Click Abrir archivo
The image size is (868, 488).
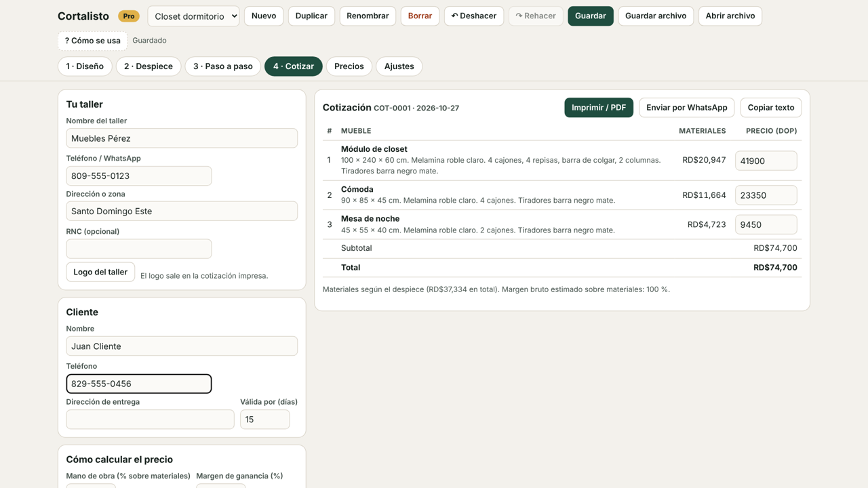tap(730, 16)
